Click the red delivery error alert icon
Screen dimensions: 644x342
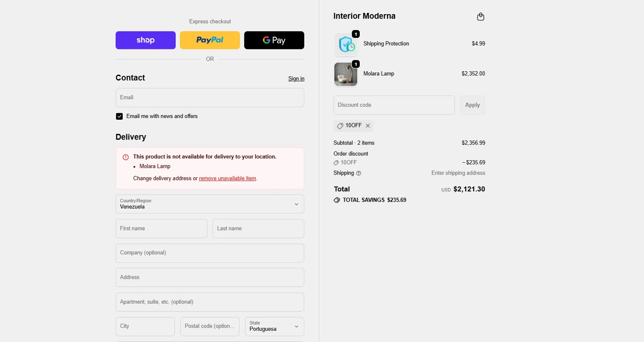tap(126, 157)
